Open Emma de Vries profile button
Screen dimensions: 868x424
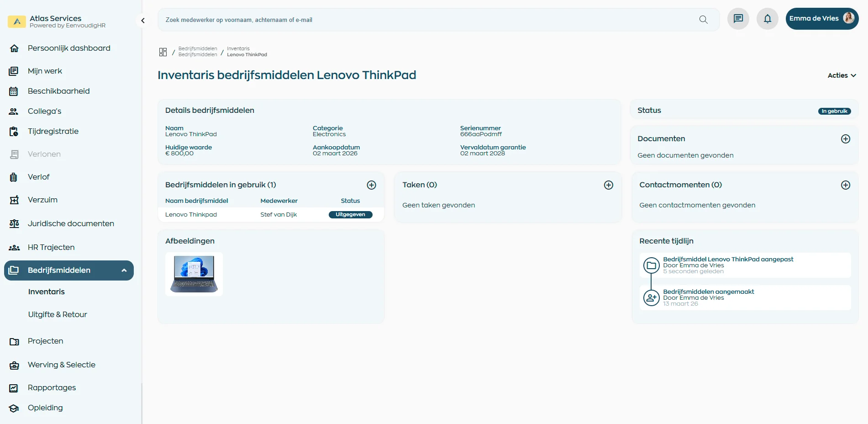point(821,19)
